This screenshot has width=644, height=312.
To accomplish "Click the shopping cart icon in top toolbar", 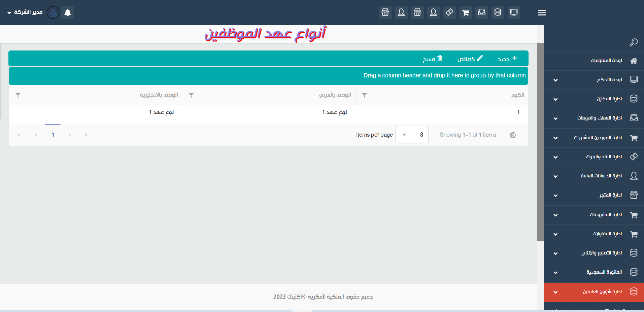I will click(x=466, y=12).
